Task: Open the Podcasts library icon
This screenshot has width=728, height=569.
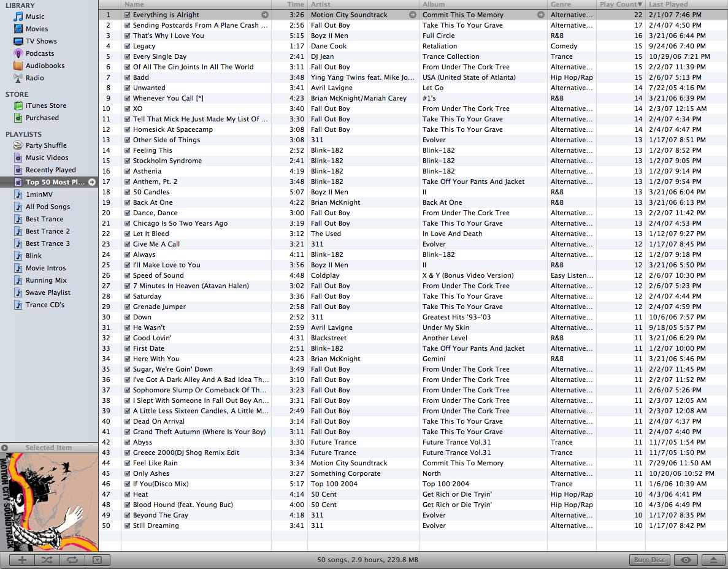Action: point(18,53)
